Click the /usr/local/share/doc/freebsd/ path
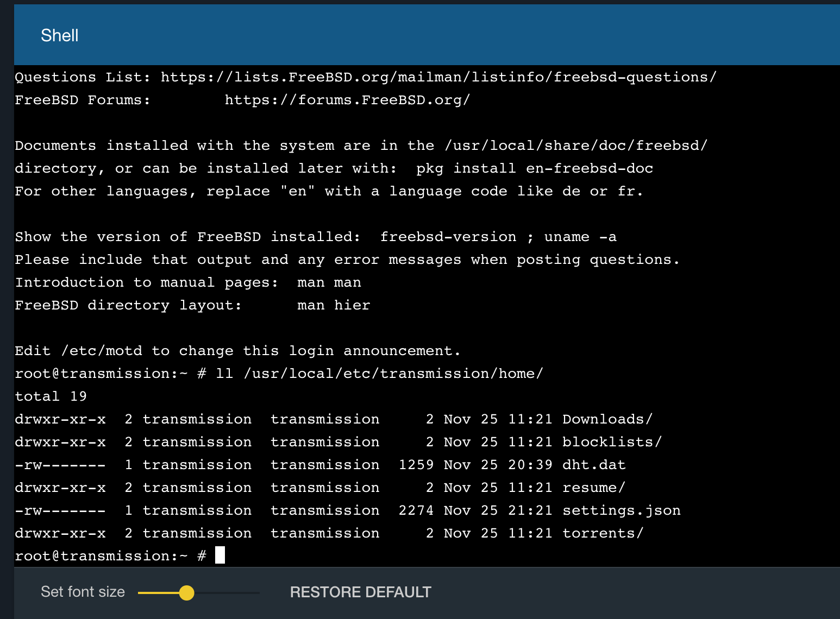 tap(576, 146)
